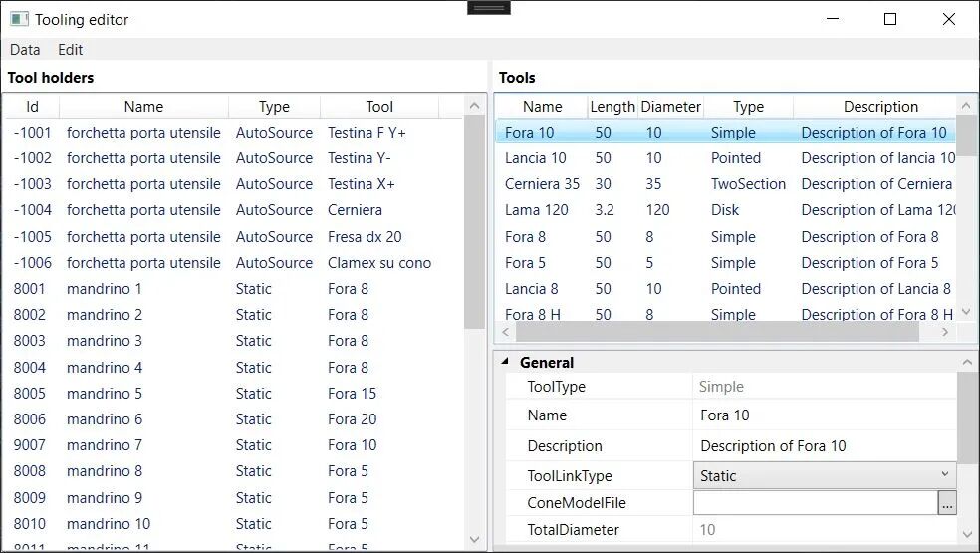This screenshot has width=980, height=553.
Task: Sort tool holders by Name column
Action: [x=143, y=107]
